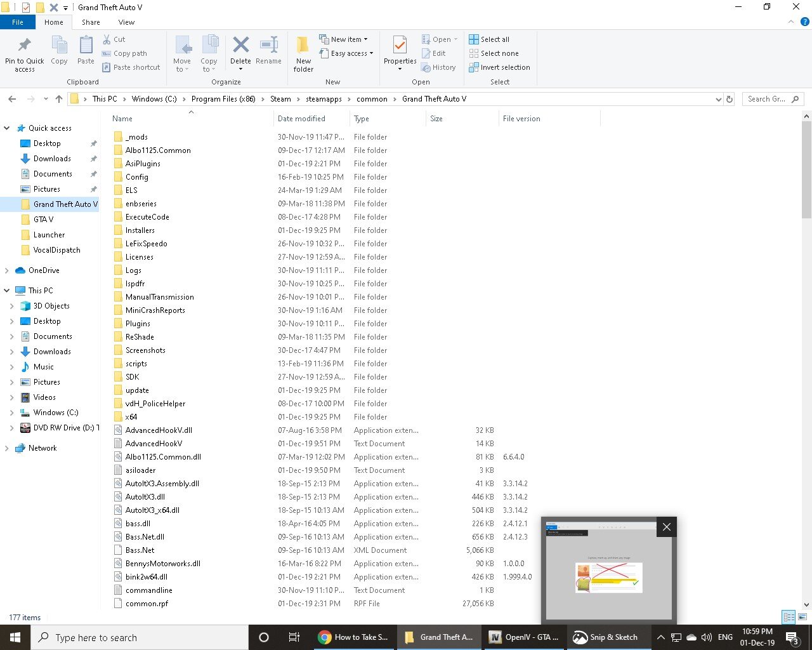Select the Share ribbon tab

[x=91, y=22]
